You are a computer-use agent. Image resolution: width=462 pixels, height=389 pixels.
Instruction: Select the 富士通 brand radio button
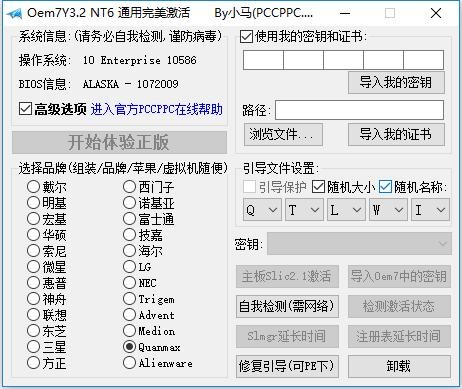coord(129,219)
